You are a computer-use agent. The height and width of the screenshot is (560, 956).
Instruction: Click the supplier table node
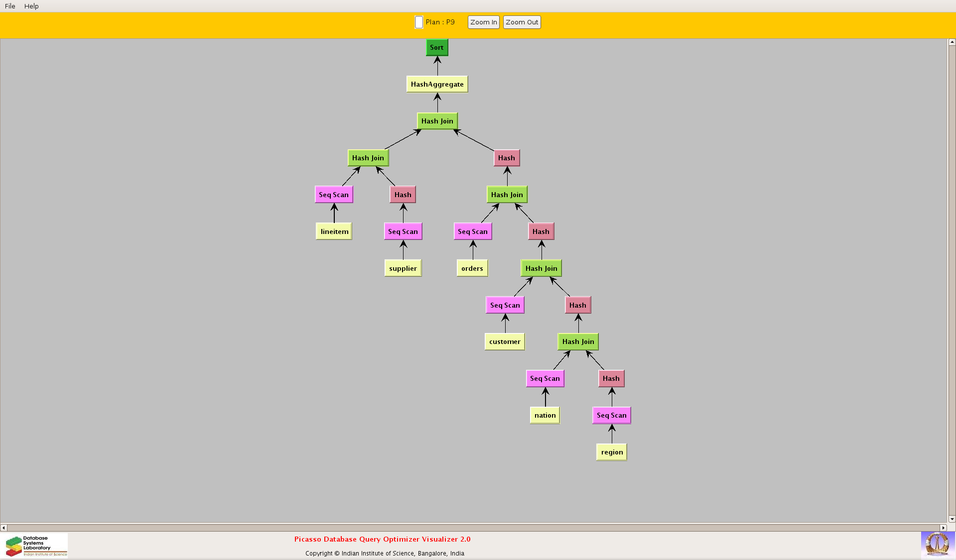click(x=403, y=268)
